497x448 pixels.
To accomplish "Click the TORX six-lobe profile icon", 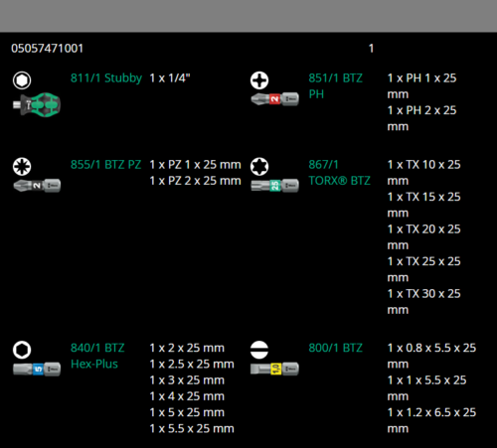I will [x=259, y=167].
